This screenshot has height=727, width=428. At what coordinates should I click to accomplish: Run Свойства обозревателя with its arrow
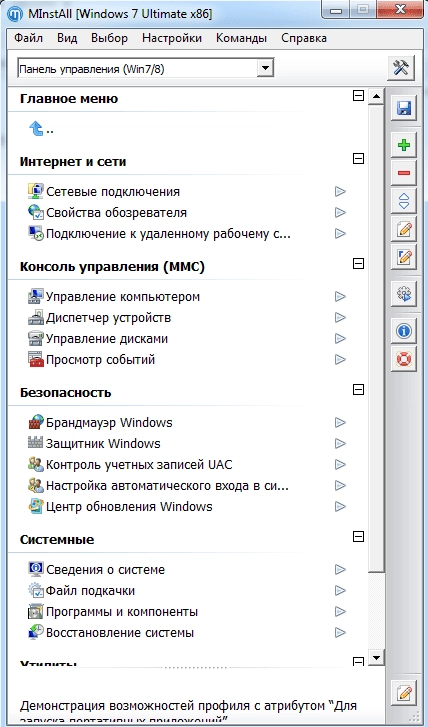(x=340, y=212)
